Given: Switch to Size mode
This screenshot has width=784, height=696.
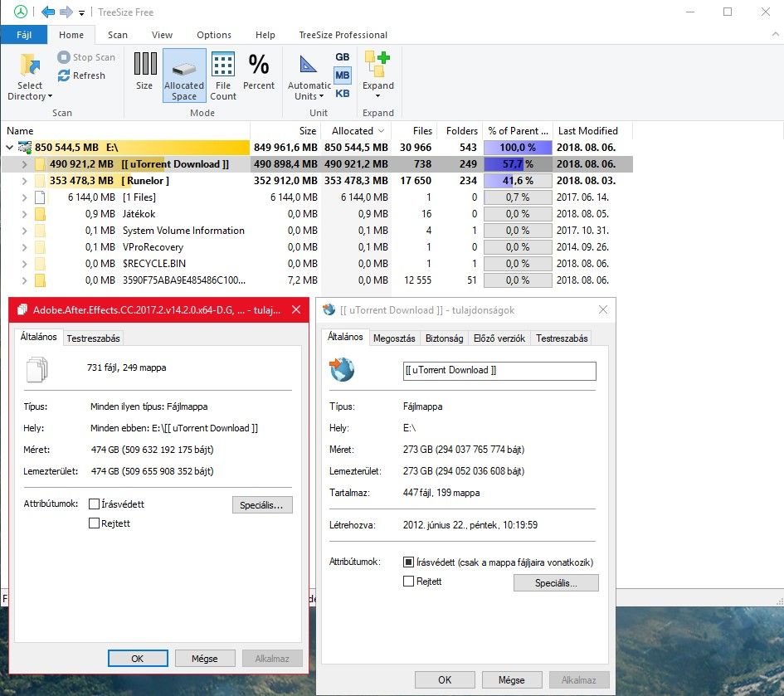Looking at the screenshot, I should point(144,71).
